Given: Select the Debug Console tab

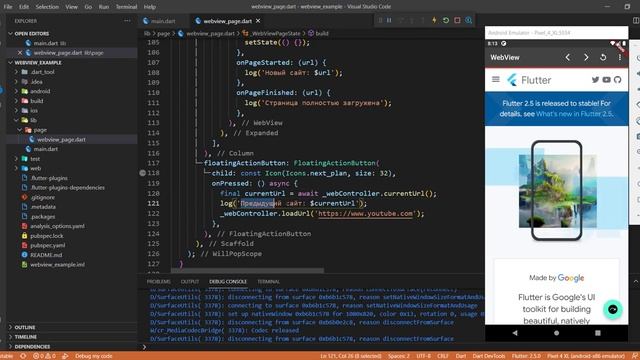Looking at the screenshot, I should 228,282.
